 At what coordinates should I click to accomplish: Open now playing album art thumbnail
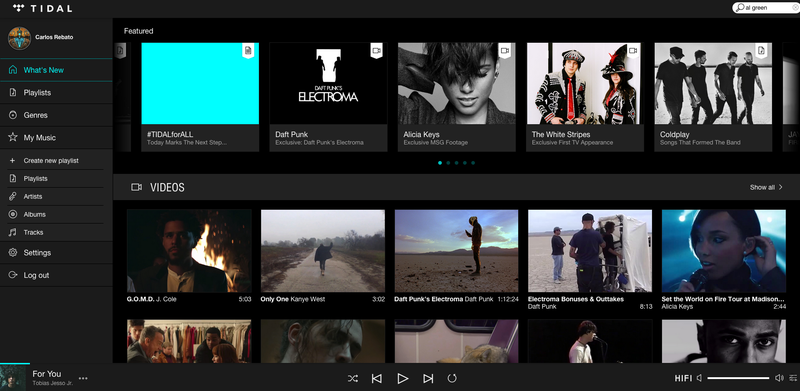[x=13, y=378]
